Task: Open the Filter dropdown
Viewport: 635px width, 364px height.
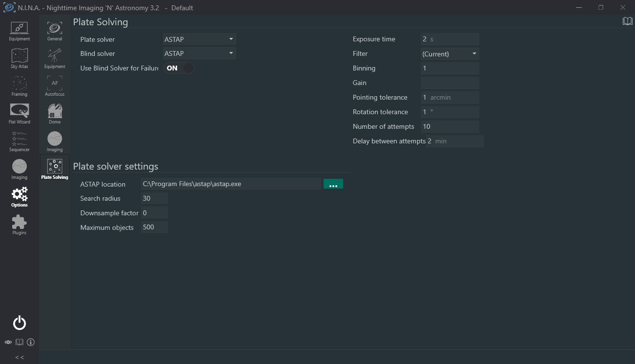Action: 450,54
